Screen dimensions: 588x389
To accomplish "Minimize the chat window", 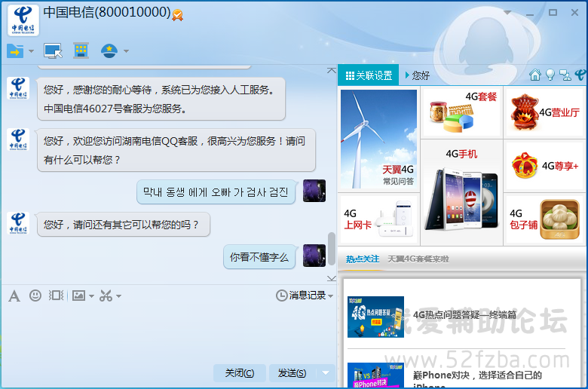I will click(x=530, y=13).
